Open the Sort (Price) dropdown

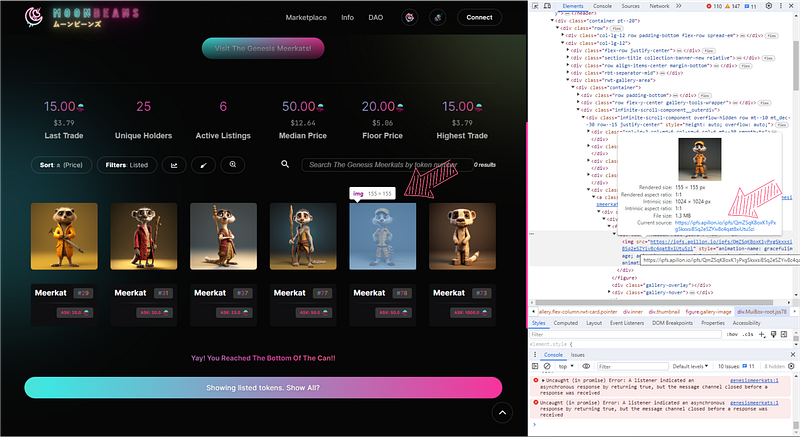tap(62, 165)
